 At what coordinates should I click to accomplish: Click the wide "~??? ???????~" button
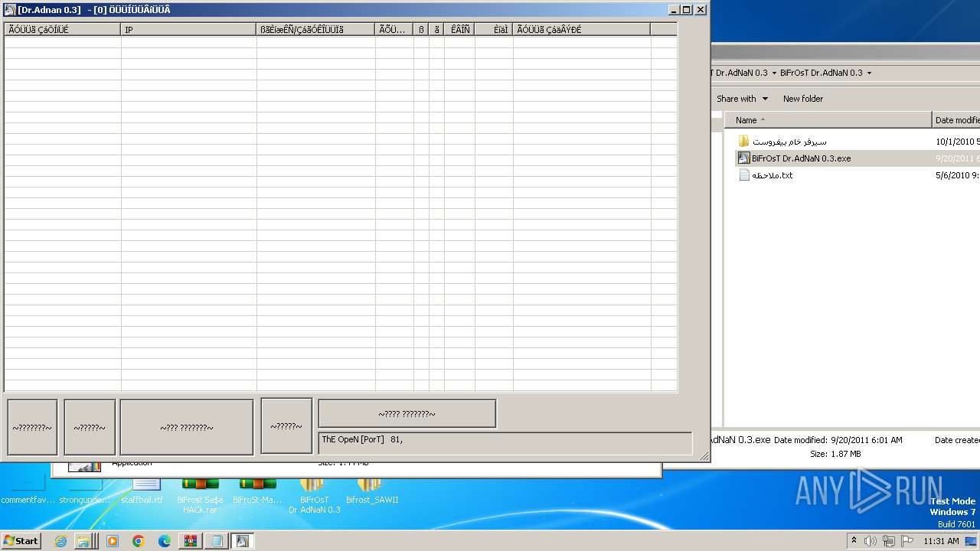click(186, 427)
